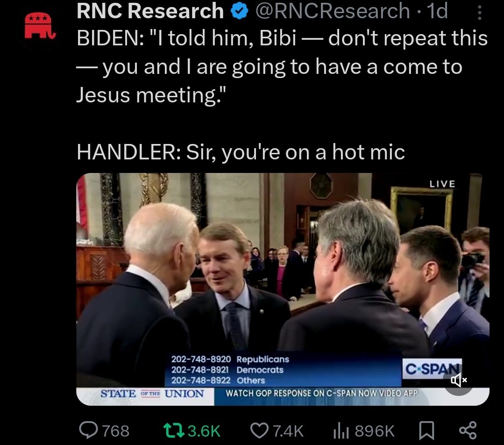Viewport: 504px width, 445px height.
Task: Click the 1d timestamp of the tweet
Action: [437, 11]
